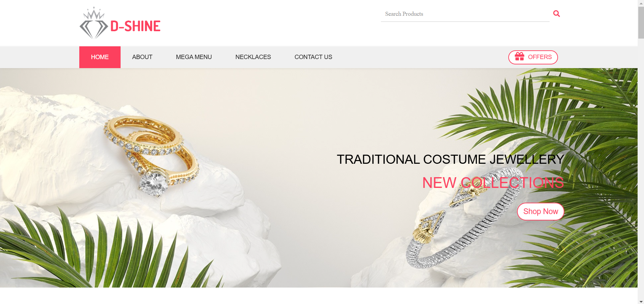Click the scrollbar up arrow
The height and width of the screenshot is (304, 644).
[641, 3]
